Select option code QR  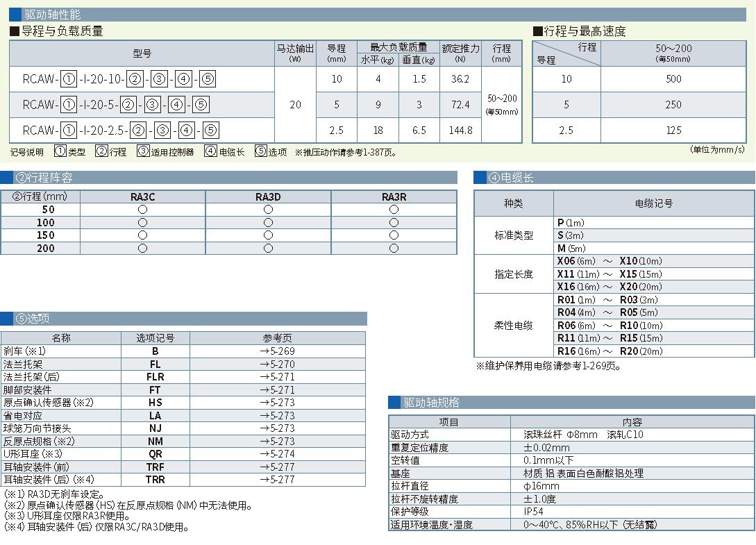(156, 454)
